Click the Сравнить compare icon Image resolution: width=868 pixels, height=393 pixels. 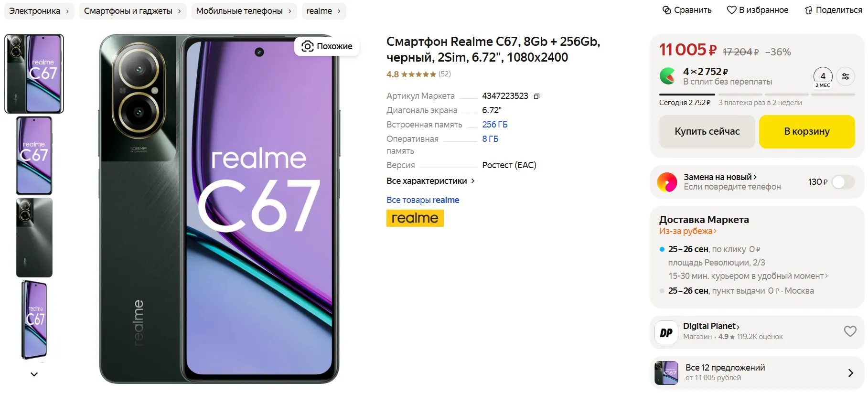click(667, 10)
